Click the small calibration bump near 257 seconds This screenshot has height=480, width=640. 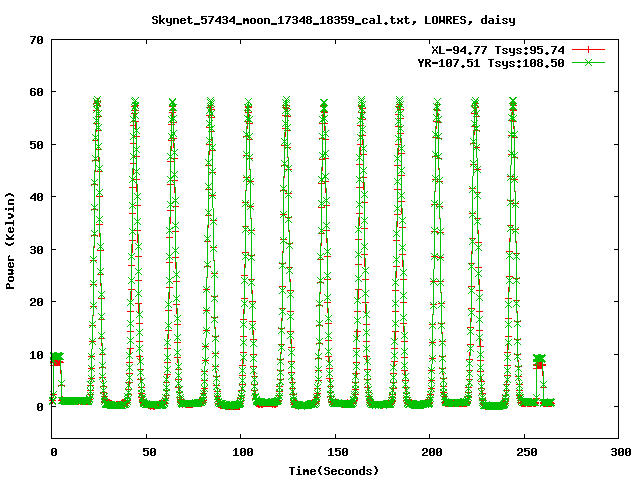(x=540, y=359)
